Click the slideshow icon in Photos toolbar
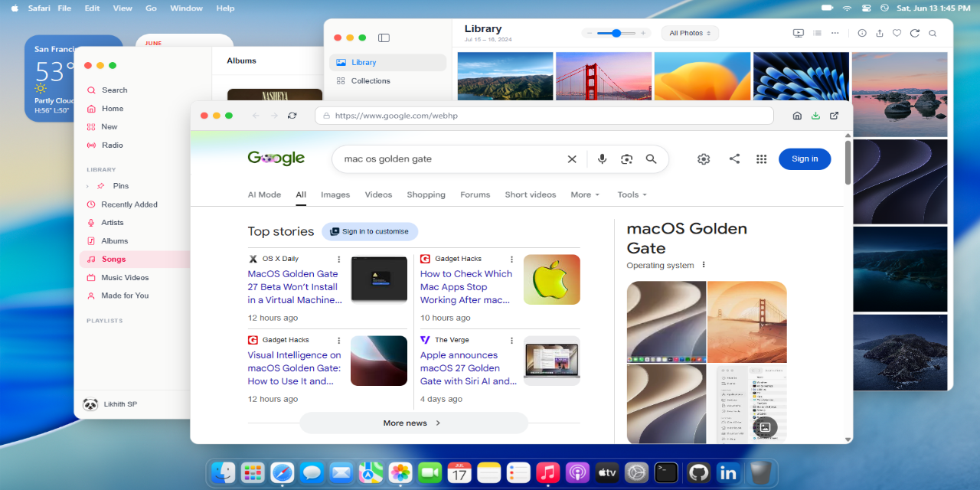This screenshot has width=980, height=490. [799, 33]
